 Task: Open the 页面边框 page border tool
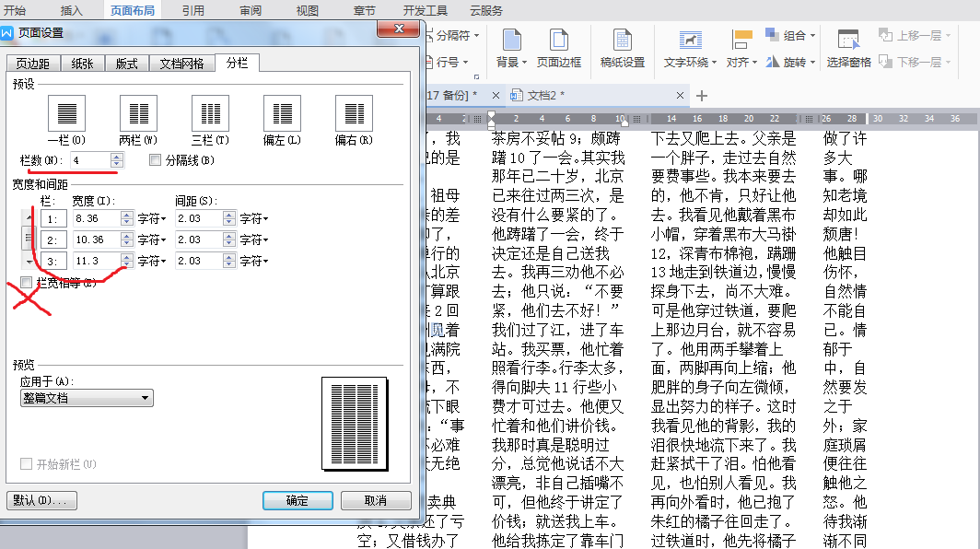[x=559, y=48]
